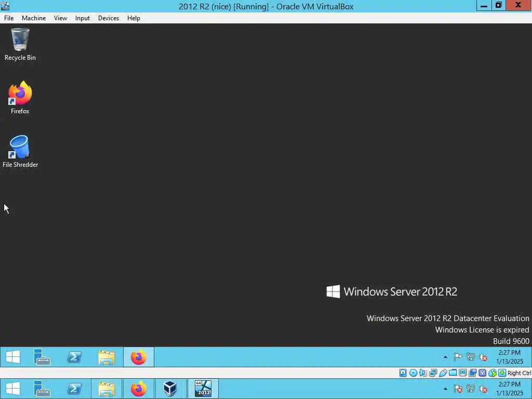Switch to 2012 VM window on host taskbar
The width and height of the screenshot is (532, 399).
pyautogui.click(x=203, y=389)
